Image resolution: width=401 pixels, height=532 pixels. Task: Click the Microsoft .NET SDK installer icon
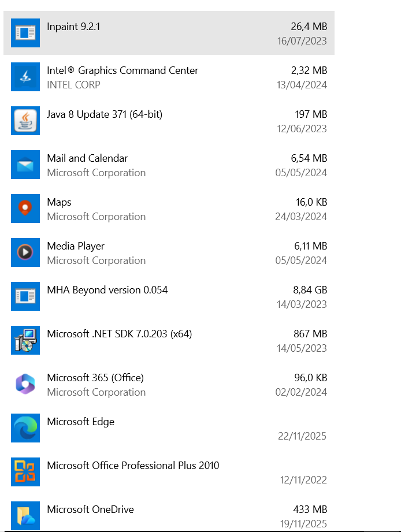click(x=25, y=340)
